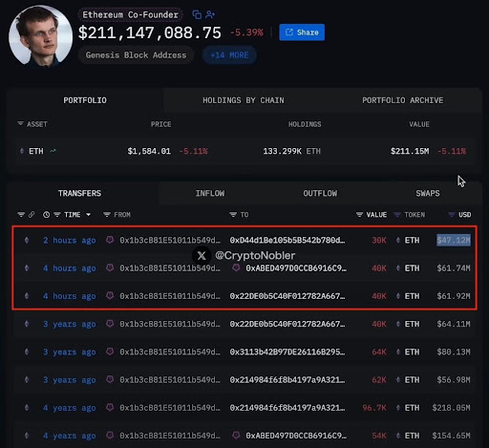
Task: Click entity icon before 0xABED in $154.65M row
Action: tap(236, 436)
